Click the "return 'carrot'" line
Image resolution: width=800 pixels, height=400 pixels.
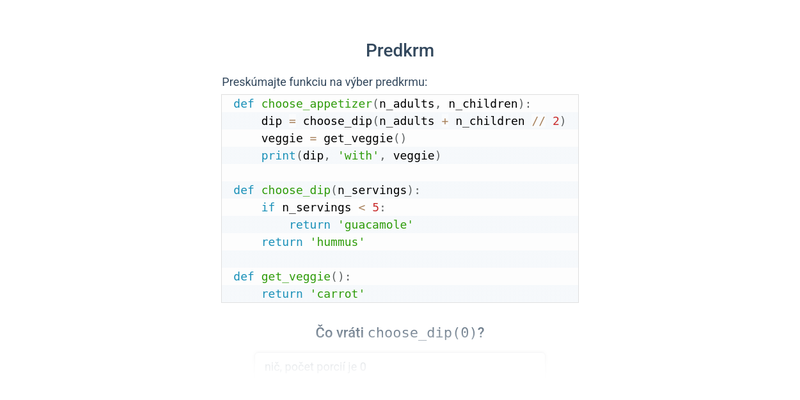pos(313,294)
